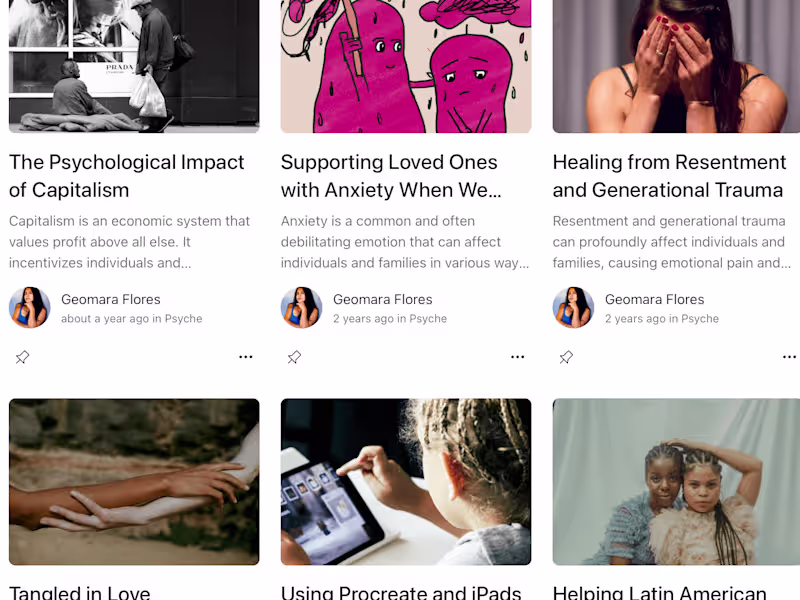Open more options for Supporting Loved Ones story
800x600 pixels.
(x=517, y=357)
